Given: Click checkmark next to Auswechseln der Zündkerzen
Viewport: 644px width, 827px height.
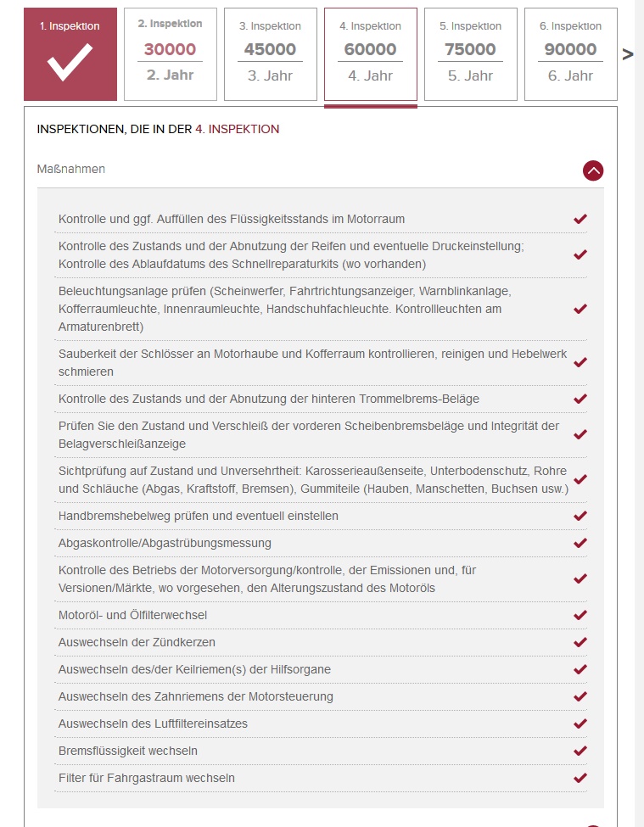Looking at the screenshot, I should (580, 642).
